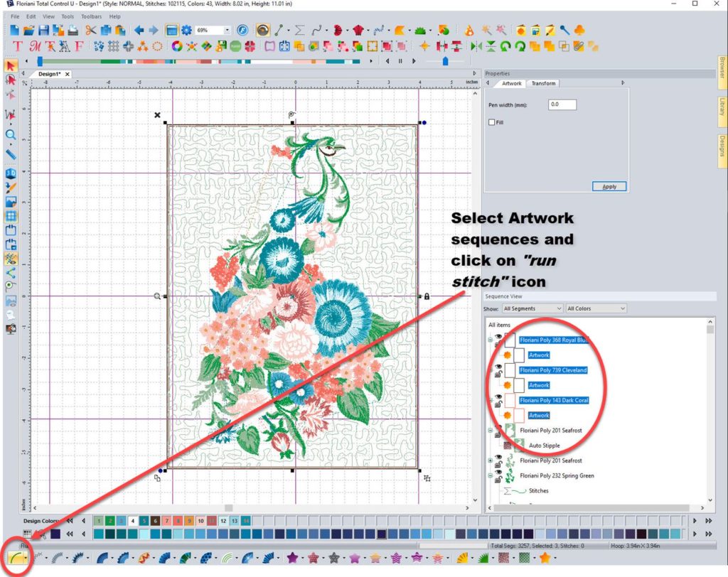Expand the second Floriani Poly 201 Seafrost item
Screen dimensions: 728x577
click(x=491, y=460)
